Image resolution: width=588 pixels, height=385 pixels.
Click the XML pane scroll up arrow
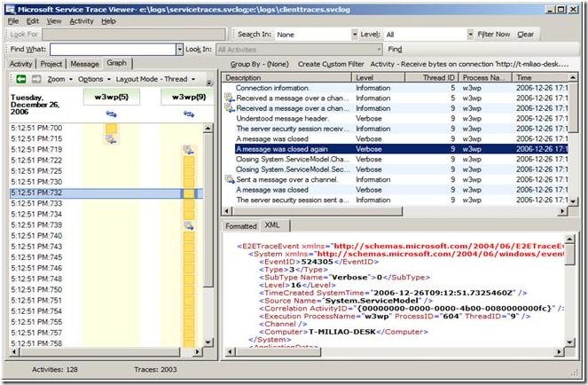[569, 239]
